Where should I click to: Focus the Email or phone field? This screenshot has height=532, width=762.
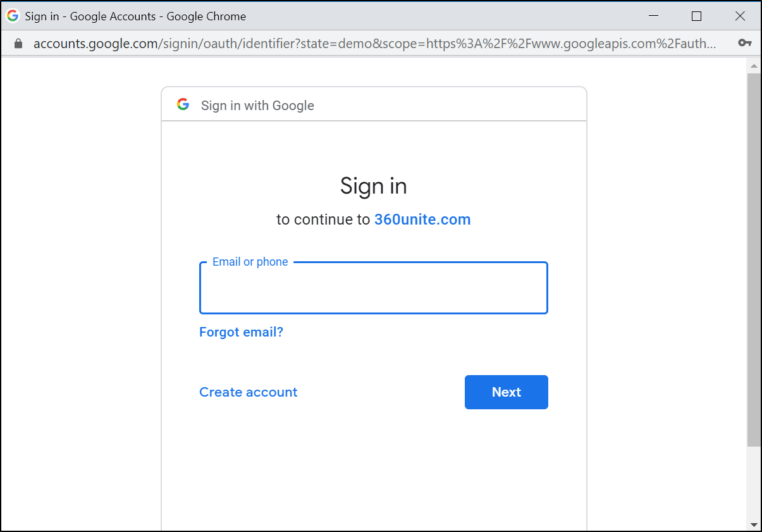[x=373, y=289]
